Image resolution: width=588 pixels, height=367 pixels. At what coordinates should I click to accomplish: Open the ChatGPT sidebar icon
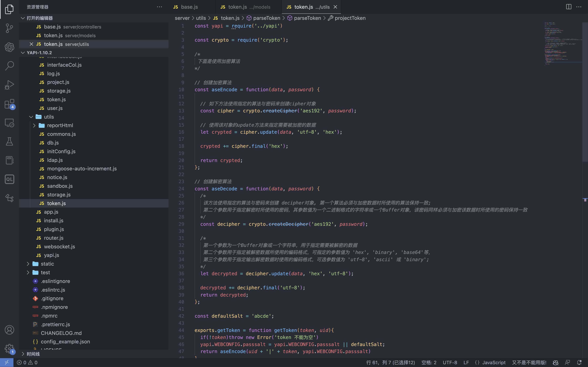[9, 47]
